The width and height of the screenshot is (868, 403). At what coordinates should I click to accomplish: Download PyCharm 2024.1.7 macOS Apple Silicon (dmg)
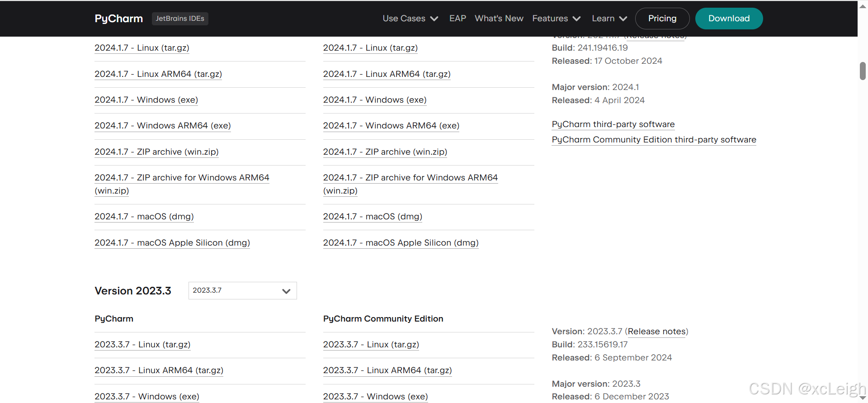[172, 243]
